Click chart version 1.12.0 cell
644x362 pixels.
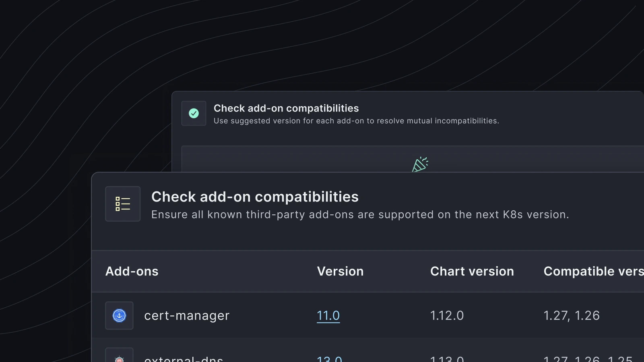[x=447, y=315]
